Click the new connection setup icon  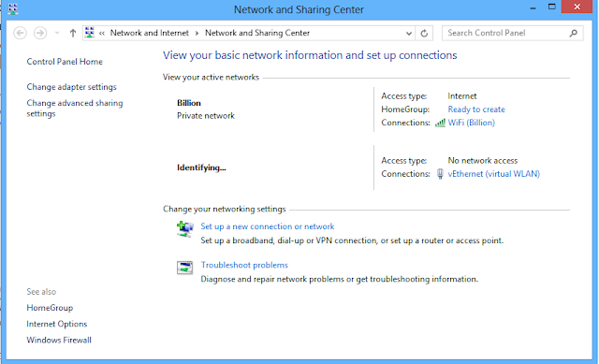click(185, 229)
